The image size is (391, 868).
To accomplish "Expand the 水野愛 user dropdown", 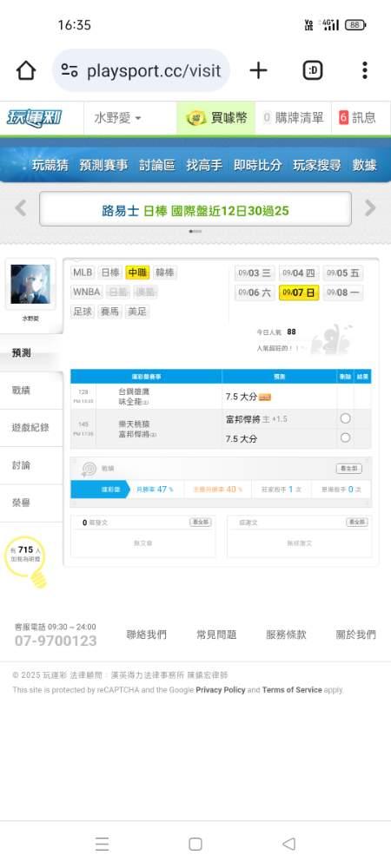I will point(117,118).
